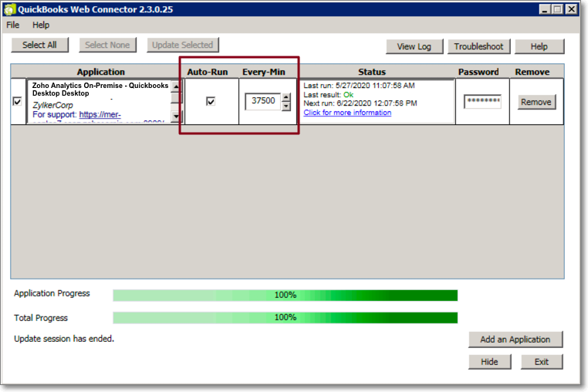This screenshot has height=392, width=588.
Task: Maximize the Web Connector window
Action: pyautogui.click(x=558, y=9)
